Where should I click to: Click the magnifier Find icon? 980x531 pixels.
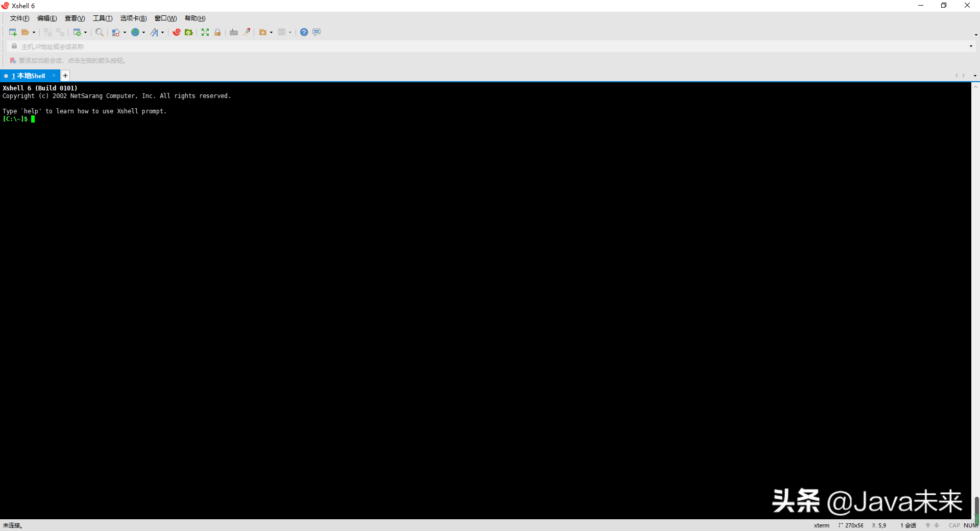(100, 32)
